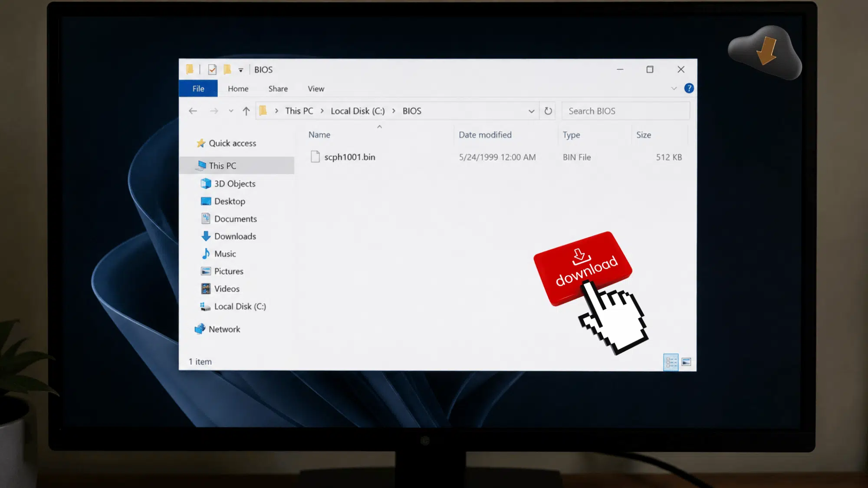Open Downloads in the sidebar

(x=235, y=236)
